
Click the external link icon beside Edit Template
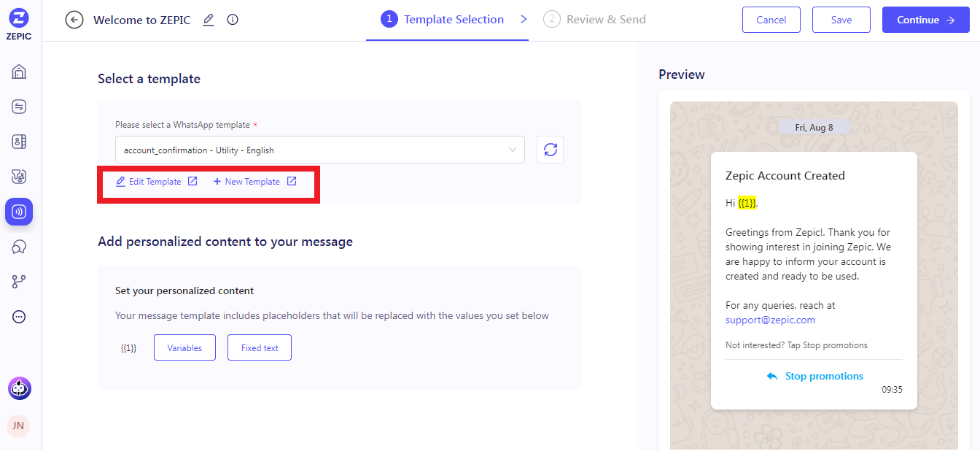(192, 181)
